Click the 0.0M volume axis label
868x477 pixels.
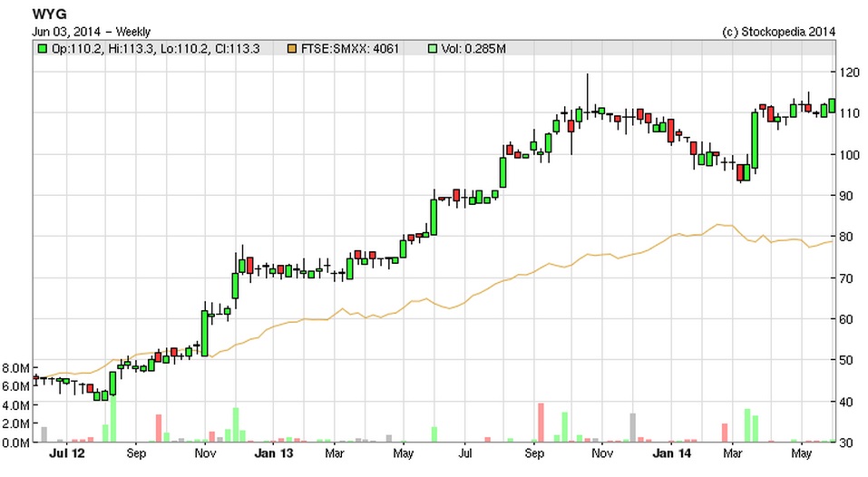click(16, 443)
